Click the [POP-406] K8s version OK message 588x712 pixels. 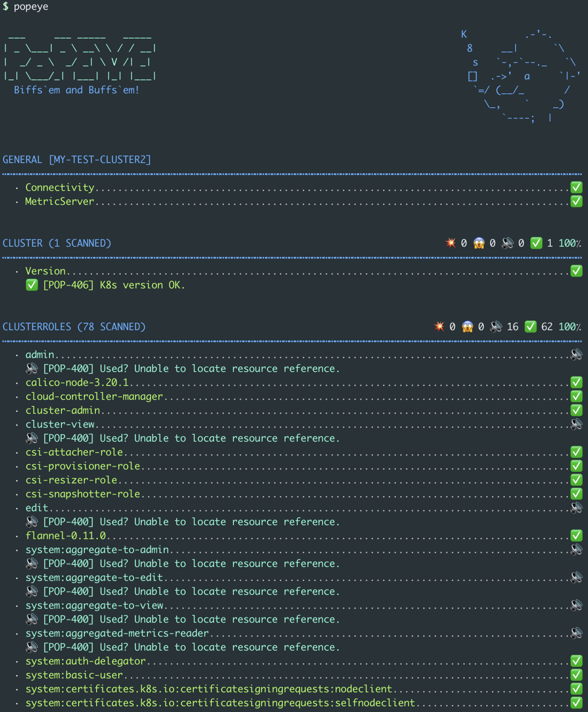click(113, 285)
